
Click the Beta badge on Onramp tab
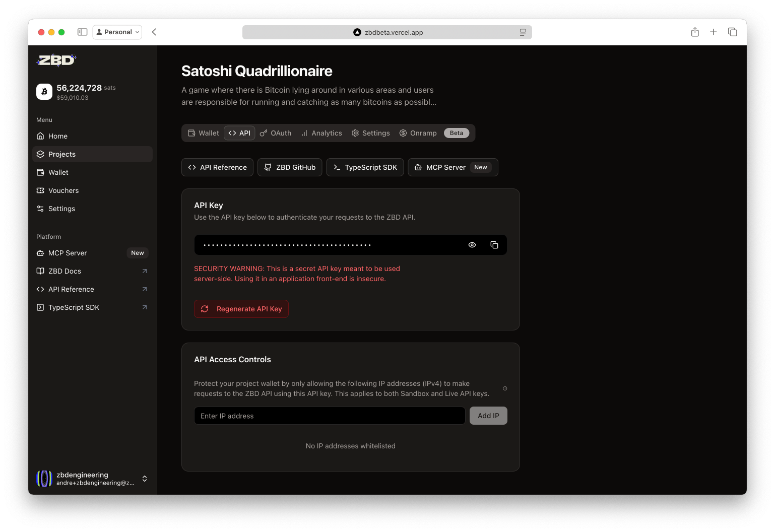coord(457,133)
